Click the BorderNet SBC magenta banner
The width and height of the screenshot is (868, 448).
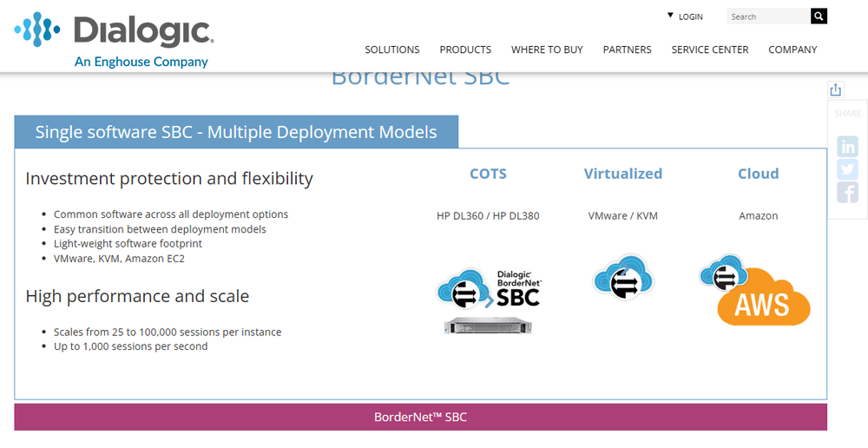tap(421, 417)
